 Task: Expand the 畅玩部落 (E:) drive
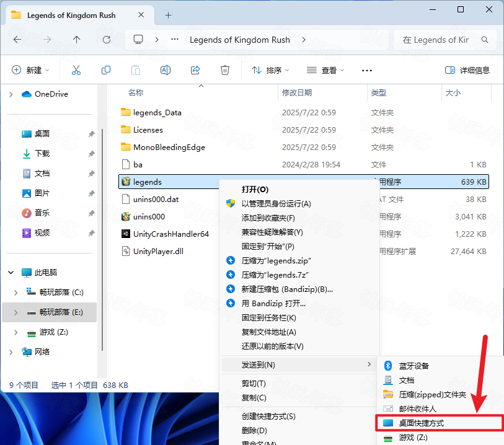(x=15, y=312)
